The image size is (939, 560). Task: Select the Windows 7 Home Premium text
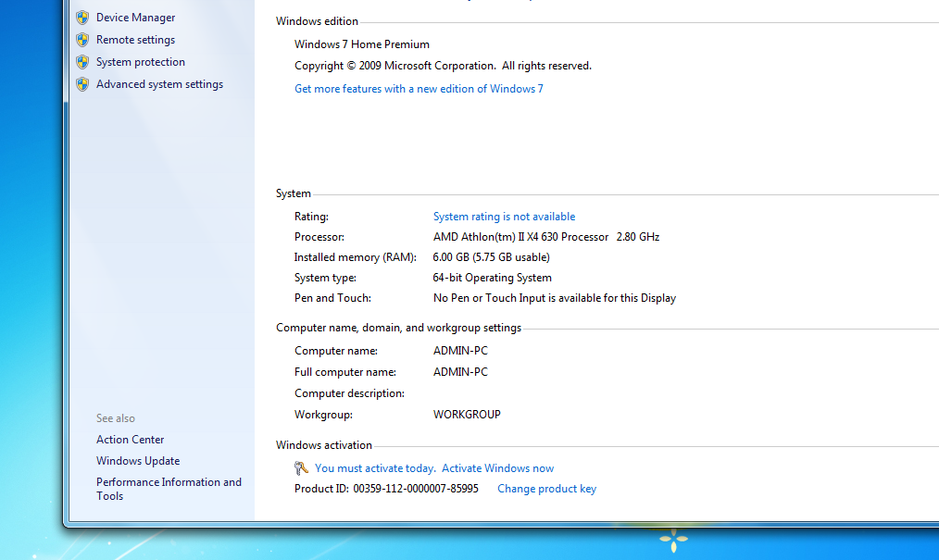click(x=362, y=44)
